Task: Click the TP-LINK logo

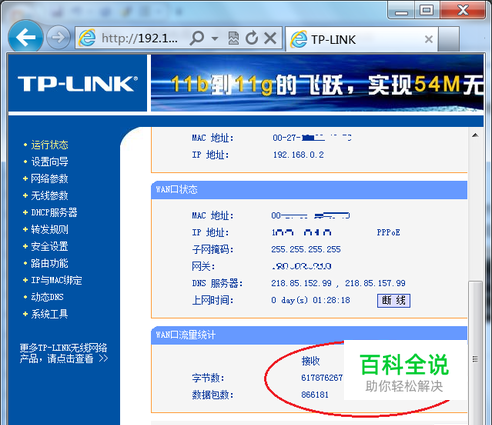Action: tap(78, 83)
